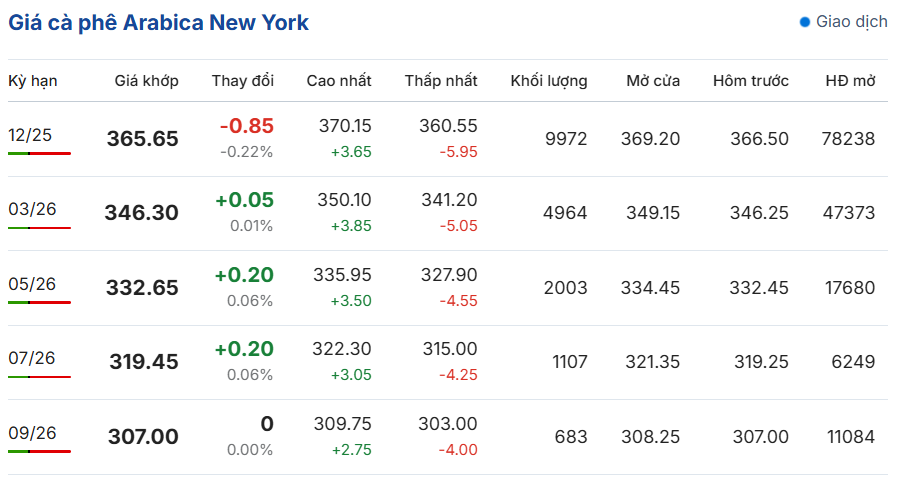Click the HĐ mở column header
This screenshot has height=478, width=902.
[850, 81]
